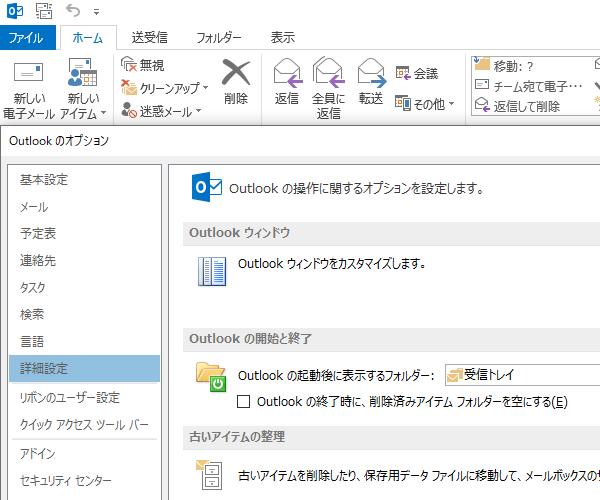The height and width of the screenshot is (500, 600).
Task: Click the 受信トレイ startup folder field
Action: pos(520,376)
